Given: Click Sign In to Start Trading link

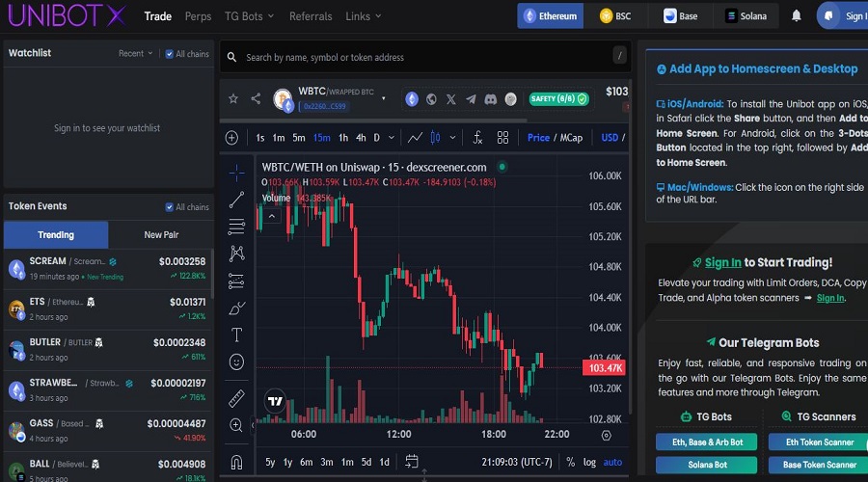Looking at the screenshot, I should [x=723, y=262].
